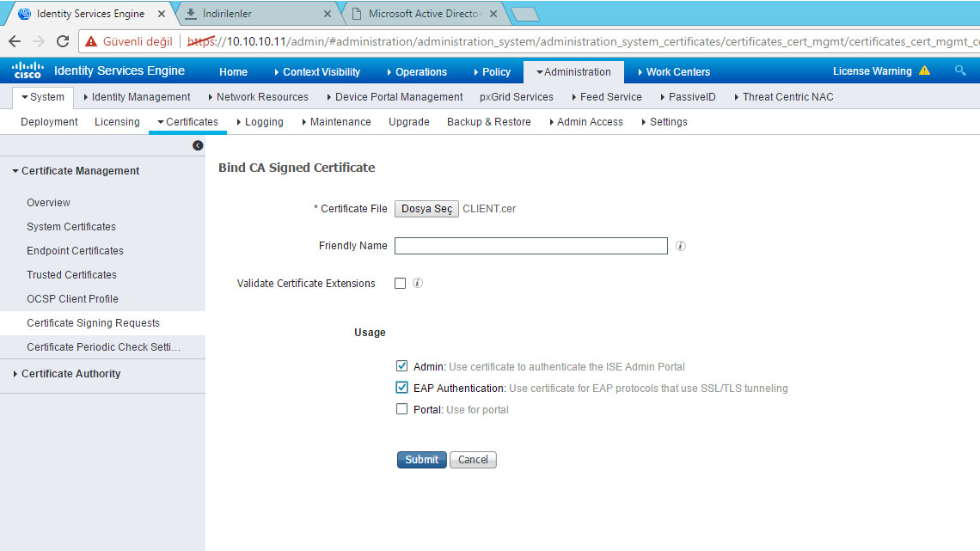Image resolution: width=980 pixels, height=551 pixels.
Task: Click the browser forward arrow
Action: [39, 41]
